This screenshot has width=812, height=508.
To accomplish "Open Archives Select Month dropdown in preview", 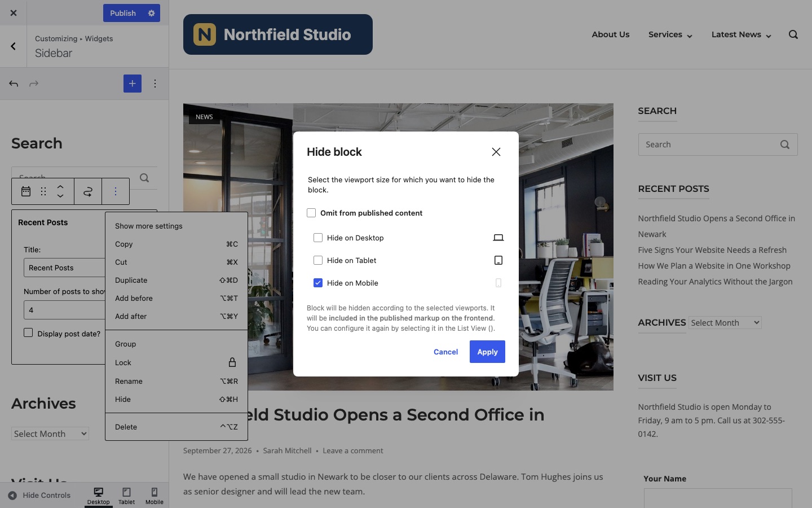I will click(725, 323).
